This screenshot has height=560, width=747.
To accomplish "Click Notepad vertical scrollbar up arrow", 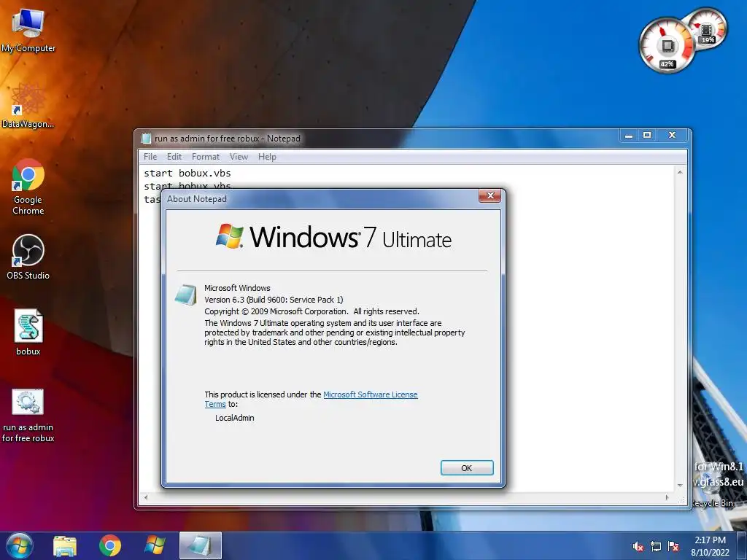I will tap(680, 172).
